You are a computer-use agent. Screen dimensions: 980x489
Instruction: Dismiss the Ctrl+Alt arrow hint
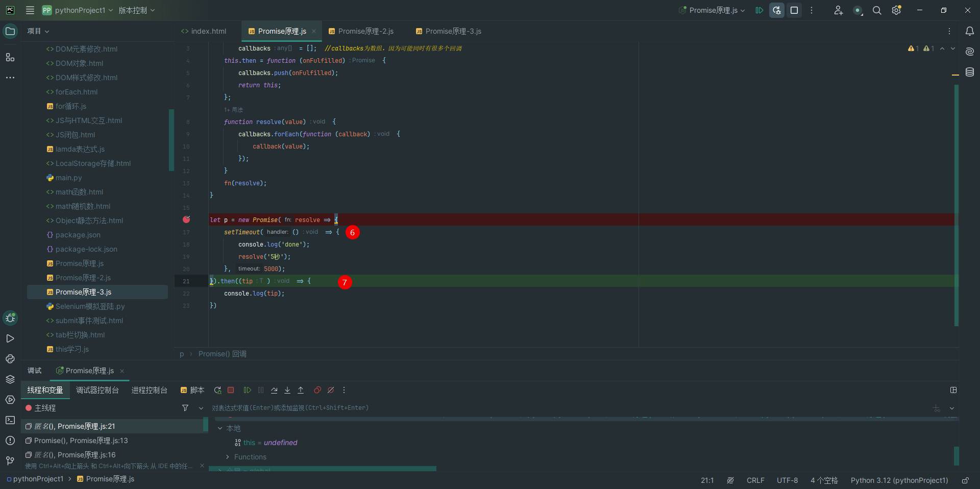point(202,466)
